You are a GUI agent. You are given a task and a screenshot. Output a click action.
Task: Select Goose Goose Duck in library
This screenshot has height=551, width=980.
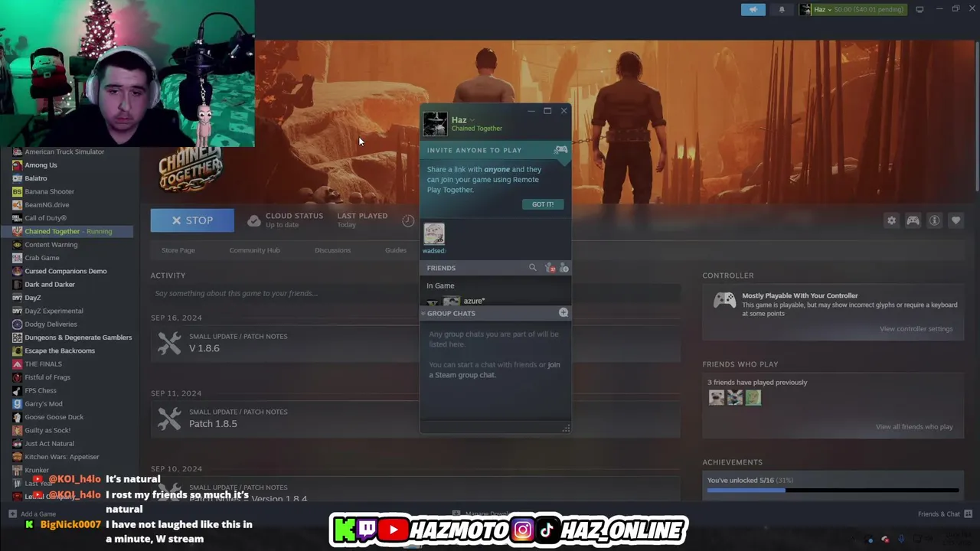[54, 417]
